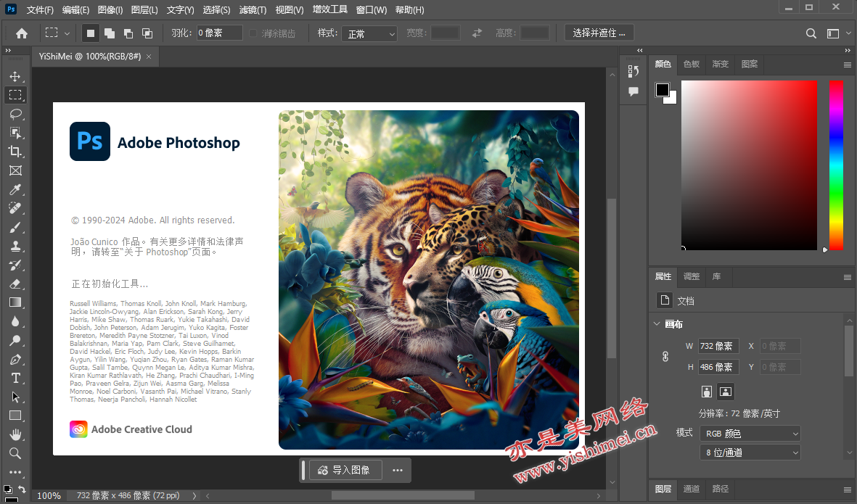The width and height of the screenshot is (857, 504).
Task: Select the Clone Stamp tool
Action: (15, 247)
